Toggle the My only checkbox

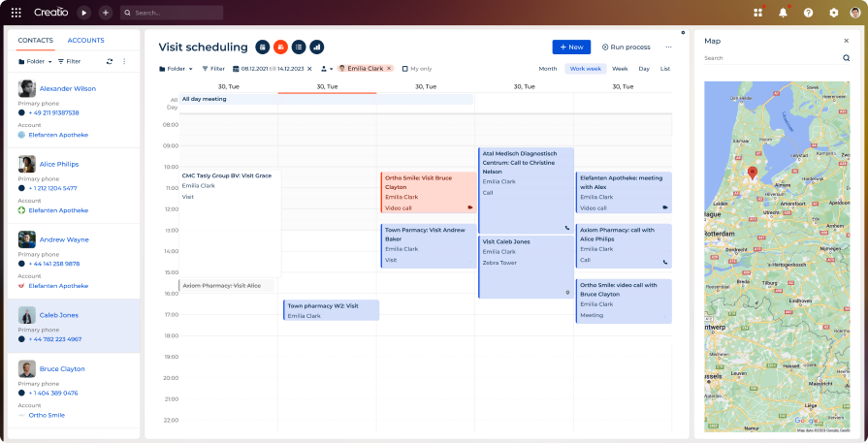pos(404,69)
